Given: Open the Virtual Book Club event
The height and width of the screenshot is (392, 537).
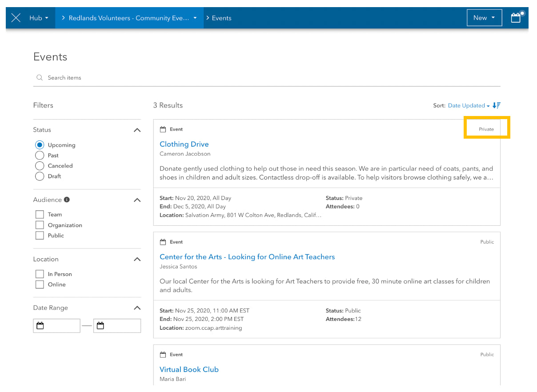Looking at the screenshot, I should 189,369.
